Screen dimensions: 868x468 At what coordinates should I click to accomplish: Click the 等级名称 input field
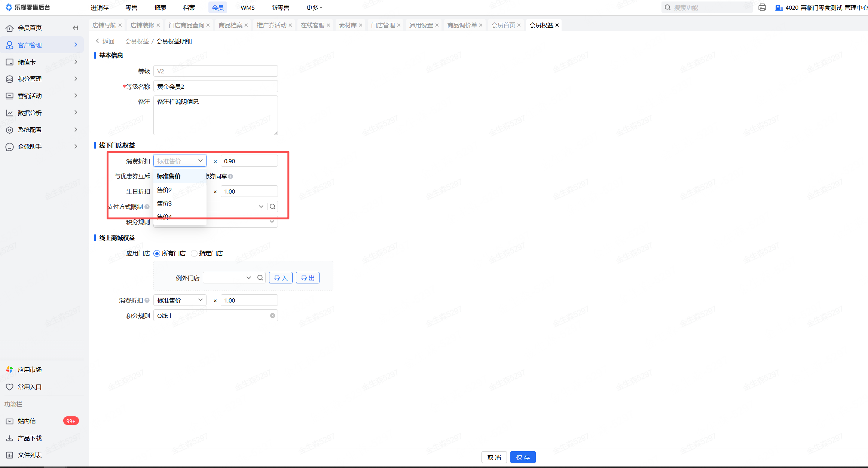click(216, 86)
